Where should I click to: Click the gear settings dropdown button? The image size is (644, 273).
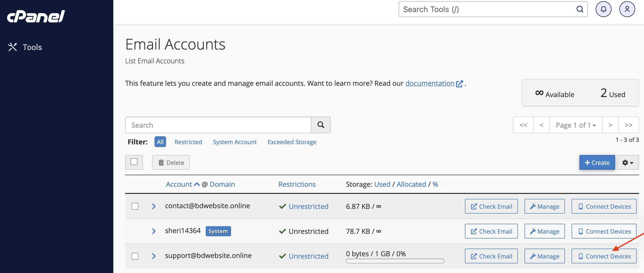[x=627, y=163]
